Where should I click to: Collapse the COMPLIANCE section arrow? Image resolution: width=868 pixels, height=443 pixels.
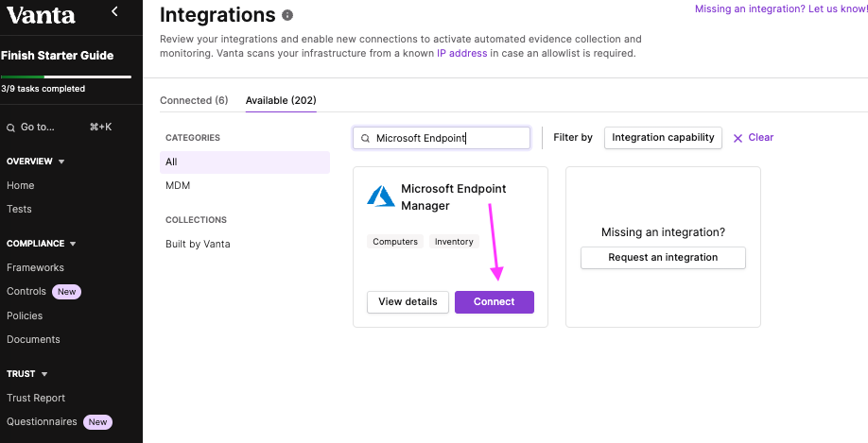click(73, 244)
